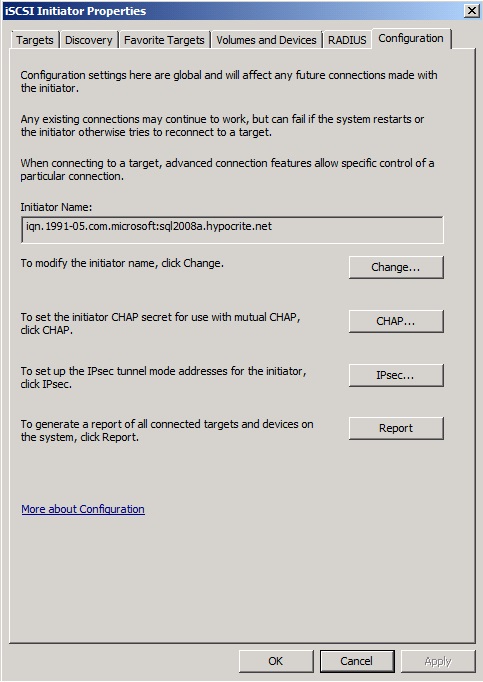The width and height of the screenshot is (483, 682).
Task: Click the Initiator Name label
Action: click(56, 207)
